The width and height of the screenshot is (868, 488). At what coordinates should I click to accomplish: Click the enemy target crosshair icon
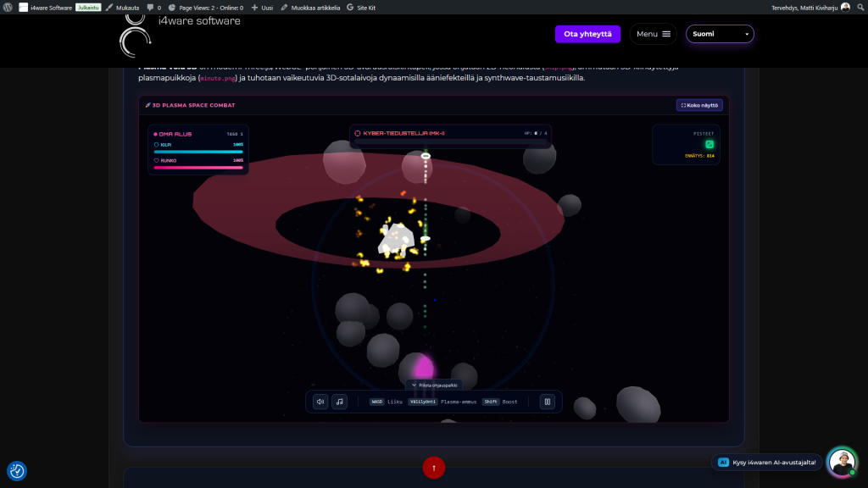tap(358, 133)
